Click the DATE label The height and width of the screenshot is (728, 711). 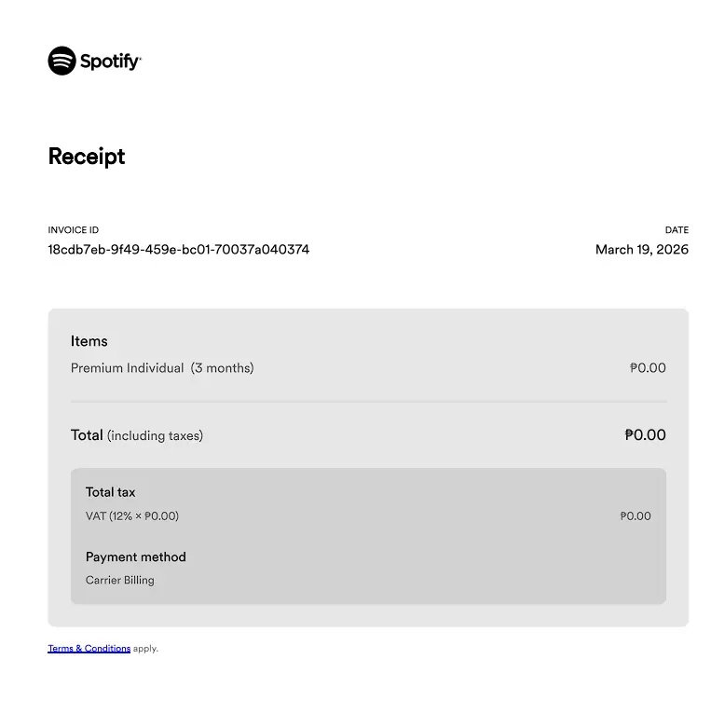coord(677,230)
